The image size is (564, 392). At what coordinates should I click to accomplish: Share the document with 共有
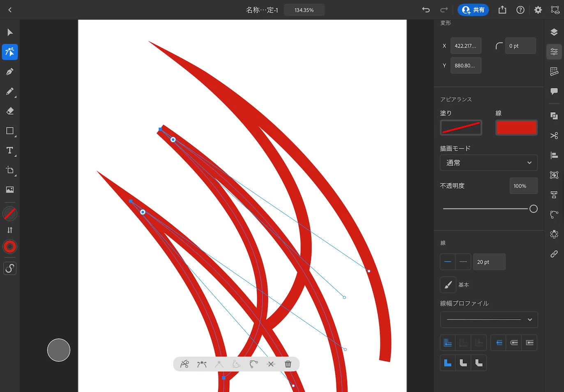point(473,10)
